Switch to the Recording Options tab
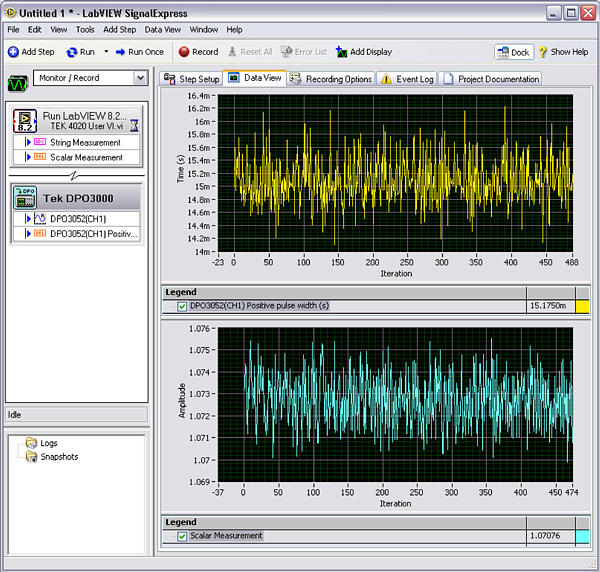The height and width of the screenshot is (572, 600). click(x=333, y=79)
